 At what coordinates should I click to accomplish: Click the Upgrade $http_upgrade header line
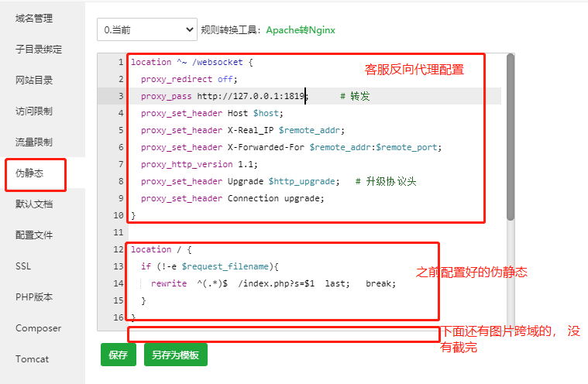pos(240,181)
